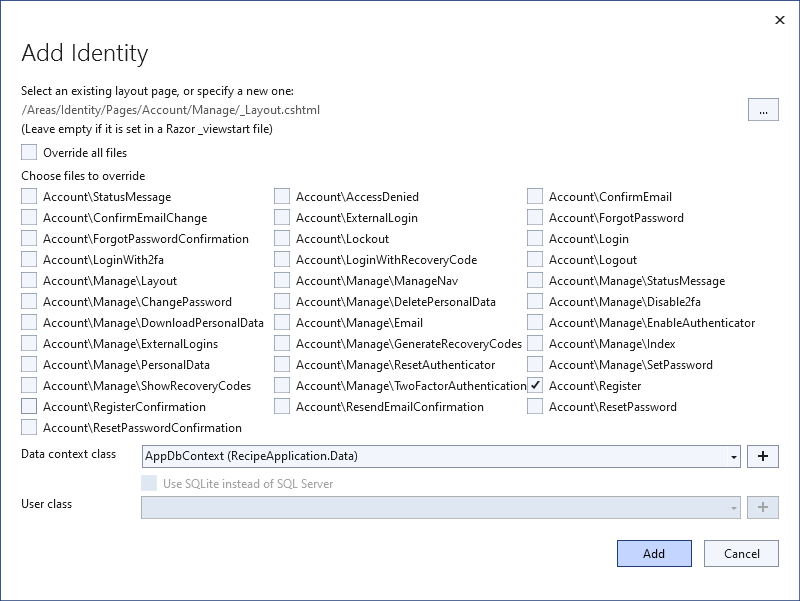Check Account\Login for override
The width and height of the screenshot is (800, 601).
coord(535,238)
